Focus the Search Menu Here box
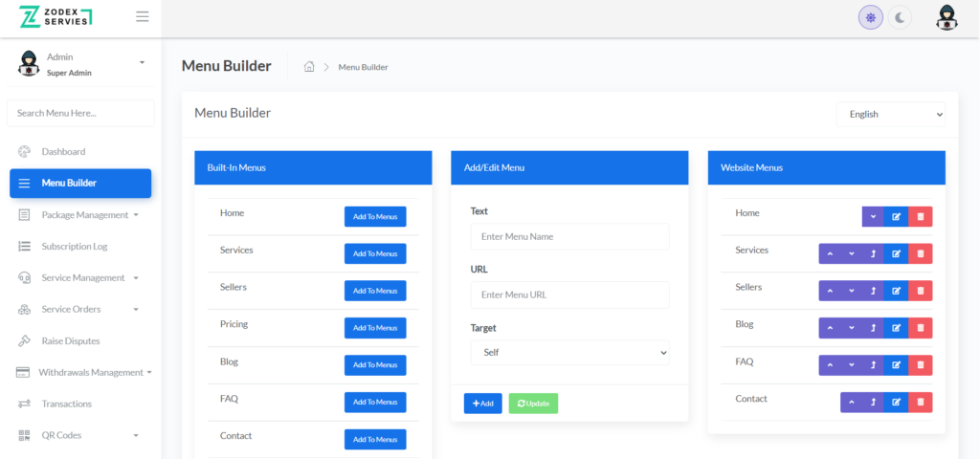Image resolution: width=980 pixels, height=459 pixels. point(80,113)
